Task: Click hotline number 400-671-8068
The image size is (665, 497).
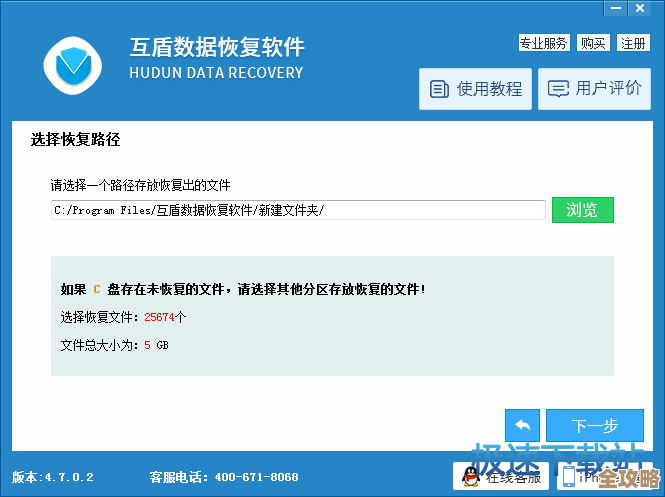Action: 256,477
